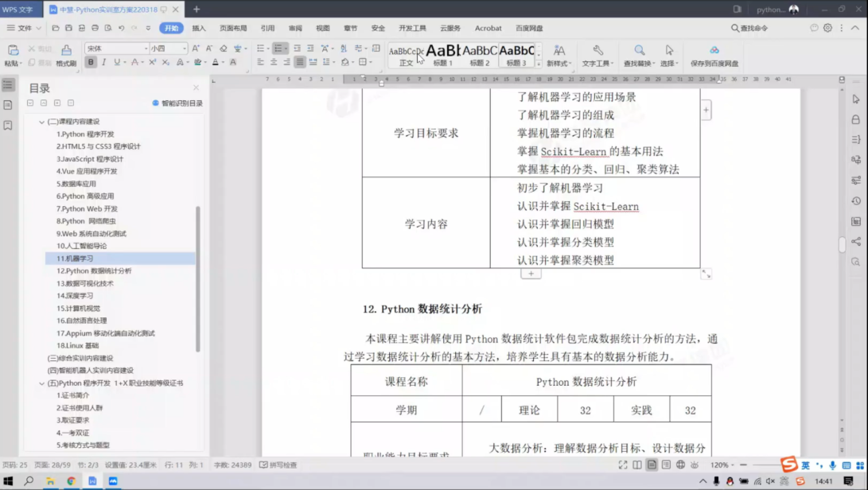
Task: Toggle italic formatting
Action: point(103,63)
